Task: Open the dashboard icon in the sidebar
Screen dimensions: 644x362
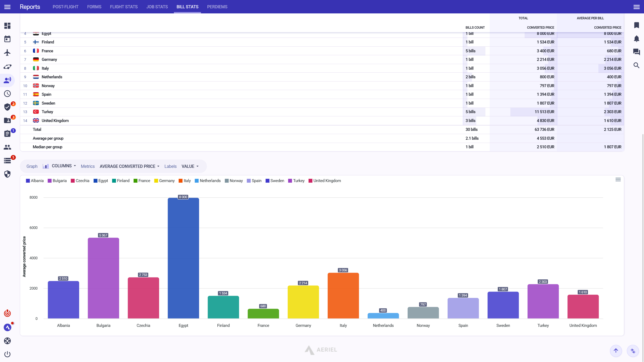Action: coord(7,26)
